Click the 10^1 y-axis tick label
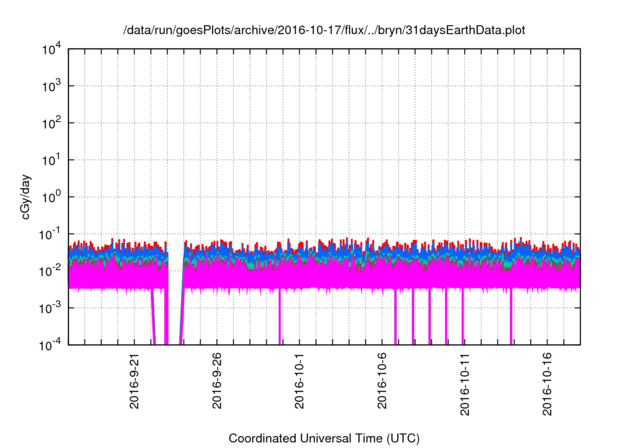 (x=52, y=159)
